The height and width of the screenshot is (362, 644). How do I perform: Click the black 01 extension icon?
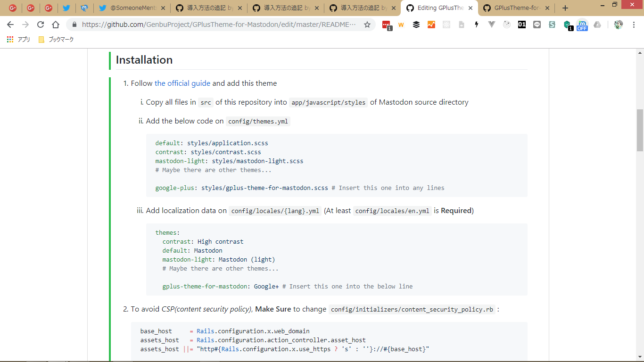522,25
